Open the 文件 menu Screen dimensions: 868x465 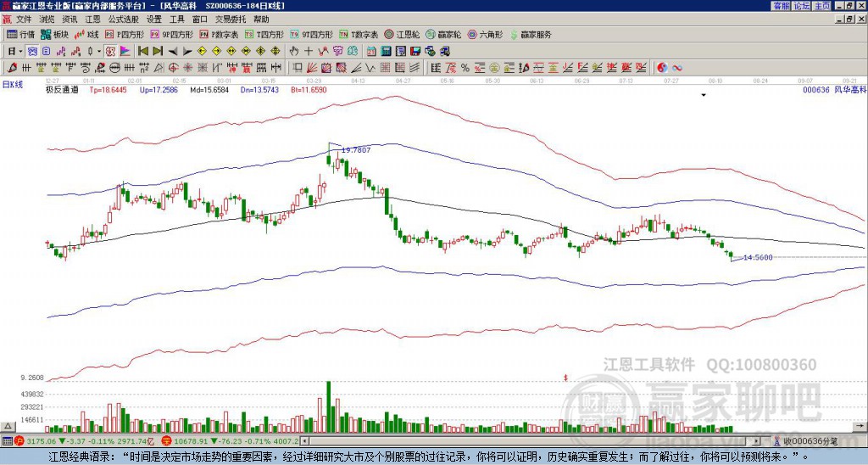24,20
